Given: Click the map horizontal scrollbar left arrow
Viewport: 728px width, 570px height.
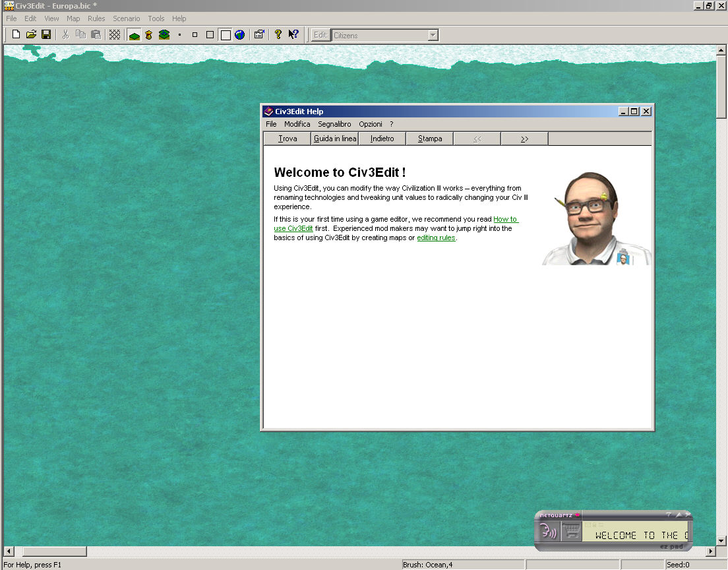Looking at the screenshot, I should tap(9, 552).
